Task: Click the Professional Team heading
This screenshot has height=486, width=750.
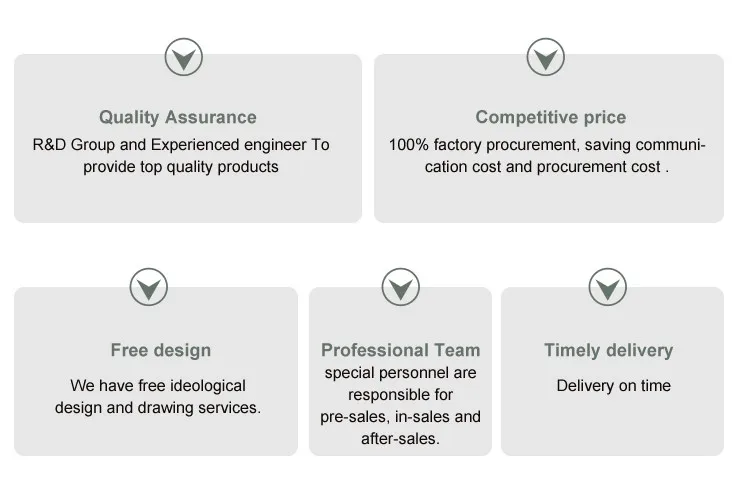Action: tap(400, 350)
